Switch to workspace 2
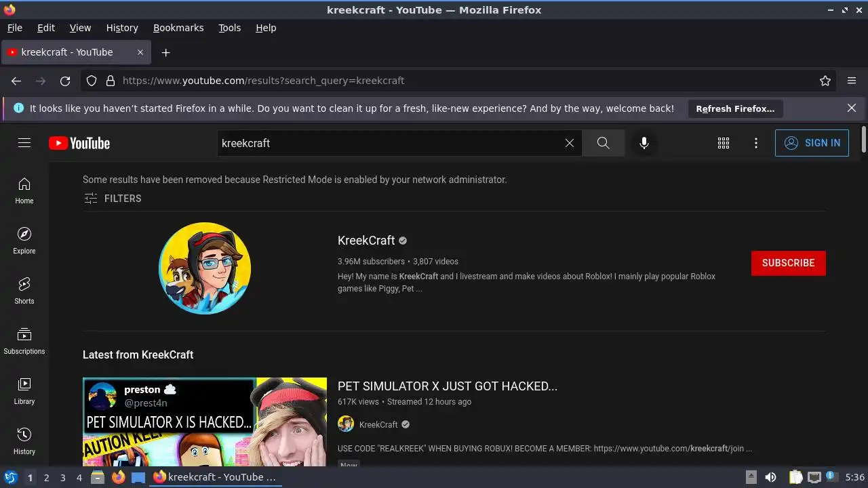This screenshot has height=488, width=868. (47, 478)
